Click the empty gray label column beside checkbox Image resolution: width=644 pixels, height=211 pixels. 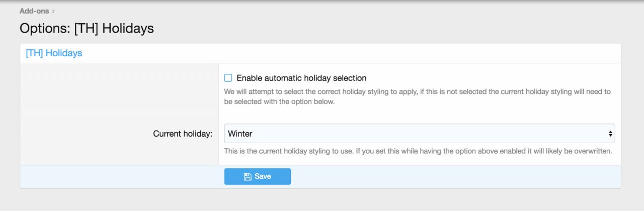coord(119,90)
